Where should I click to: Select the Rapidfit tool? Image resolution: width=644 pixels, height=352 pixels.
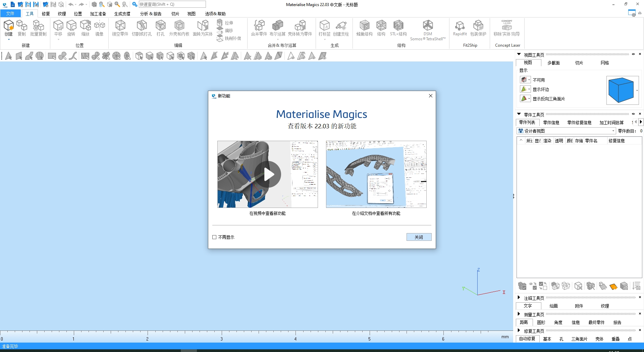(459, 29)
